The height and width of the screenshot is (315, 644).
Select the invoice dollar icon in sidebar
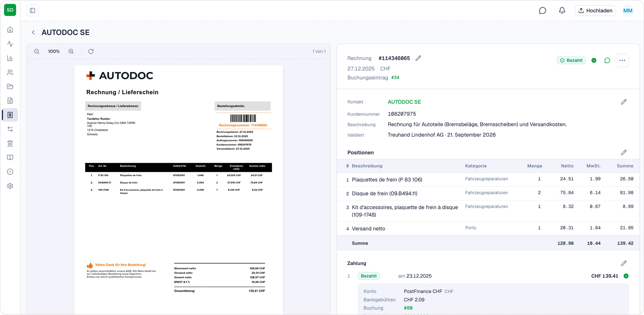pos(10,115)
